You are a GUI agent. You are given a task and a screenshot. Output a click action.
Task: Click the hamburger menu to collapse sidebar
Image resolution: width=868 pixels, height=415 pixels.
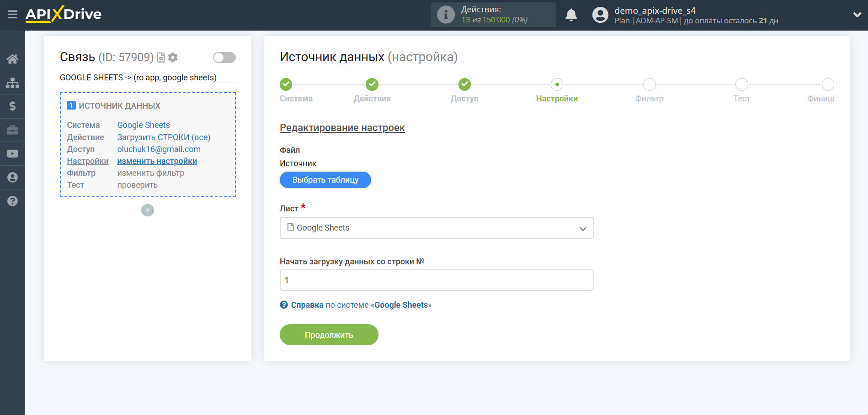(x=12, y=14)
